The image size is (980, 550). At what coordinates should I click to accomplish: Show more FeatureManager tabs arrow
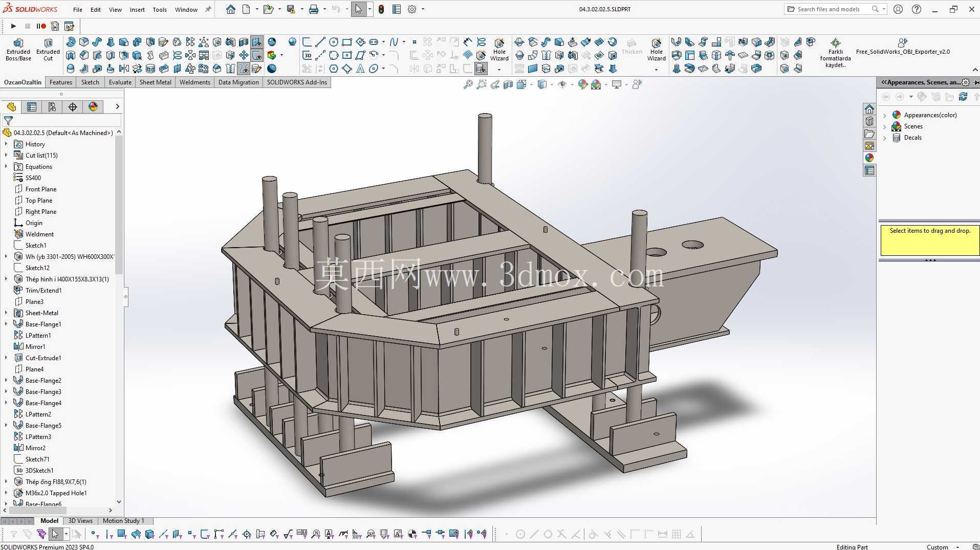tap(117, 106)
